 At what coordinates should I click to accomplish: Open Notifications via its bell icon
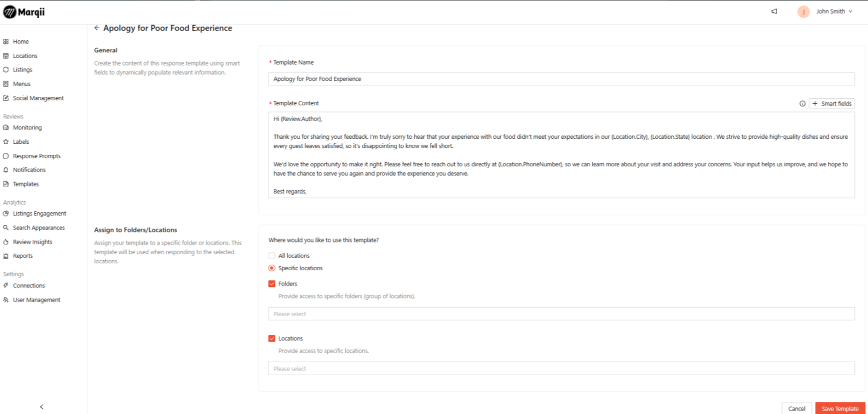click(6, 170)
